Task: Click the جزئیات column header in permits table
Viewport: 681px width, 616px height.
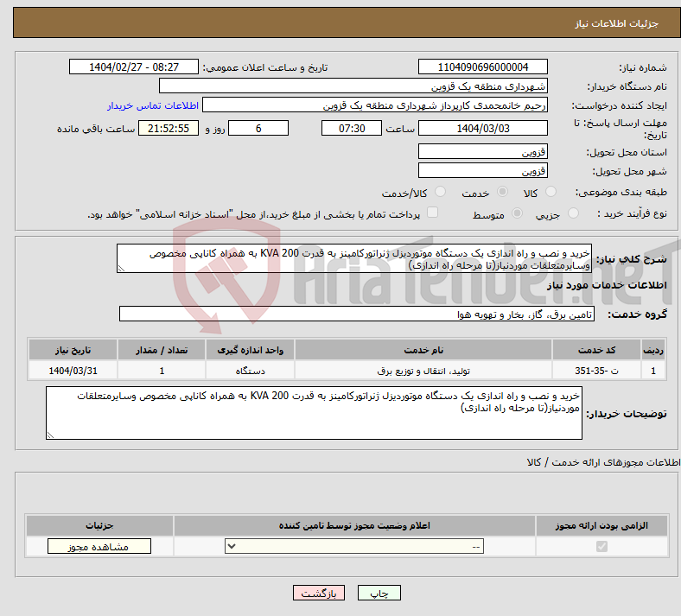Action: pos(99,525)
